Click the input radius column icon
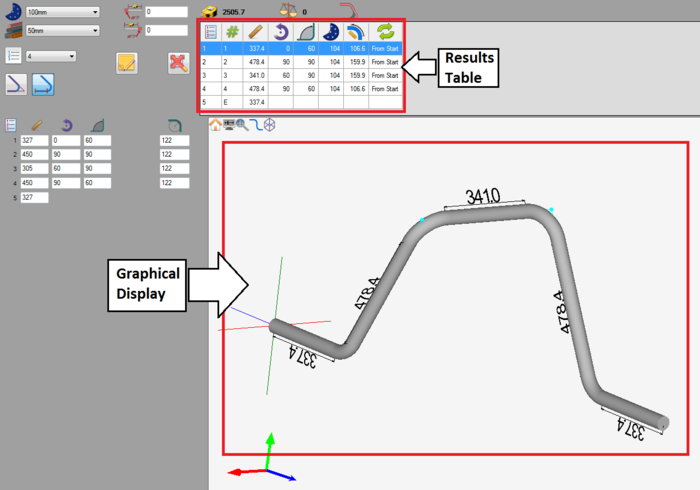Screen dimensions: 700x490 point(175,125)
